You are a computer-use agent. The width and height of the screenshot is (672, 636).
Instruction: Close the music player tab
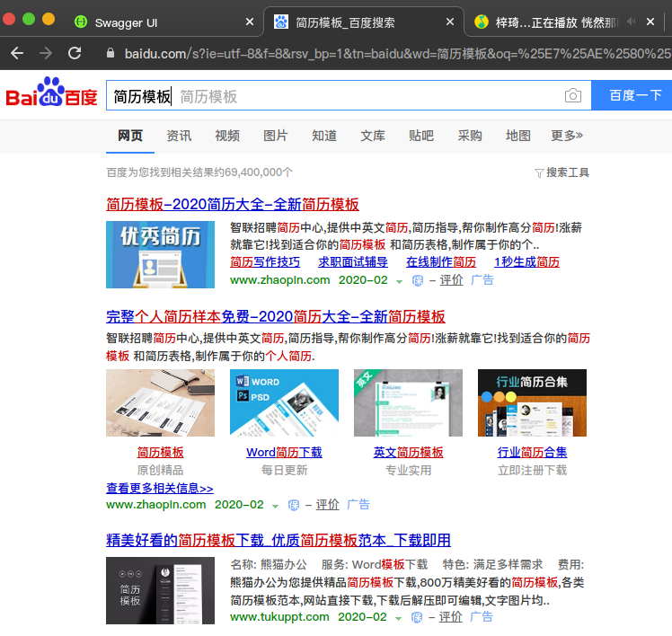[650, 22]
